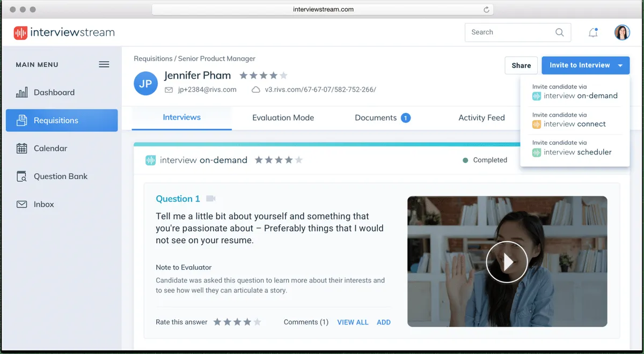Click ADD comment link
Viewport: 644px width, 354px height.
(x=384, y=322)
